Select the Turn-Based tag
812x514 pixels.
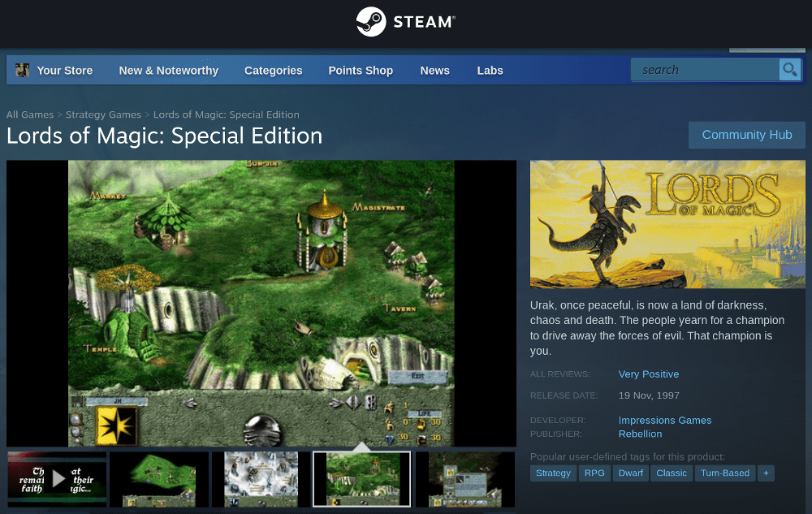click(x=724, y=473)
